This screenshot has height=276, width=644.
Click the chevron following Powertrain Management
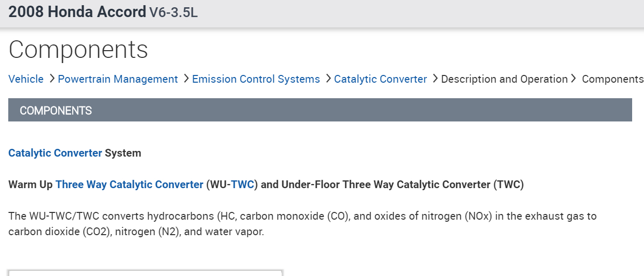point(186,79)
